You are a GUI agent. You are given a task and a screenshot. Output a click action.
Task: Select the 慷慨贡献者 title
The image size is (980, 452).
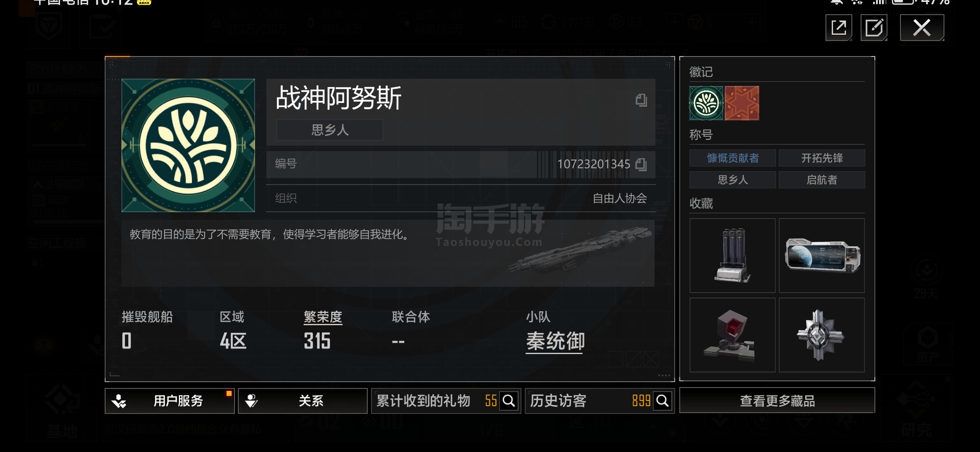[x=733, y=158]
